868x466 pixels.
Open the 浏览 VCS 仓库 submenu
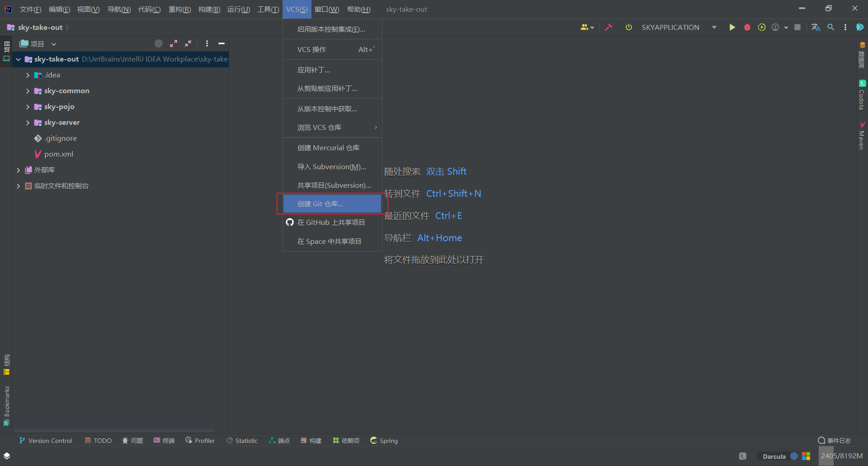point(332,127)
